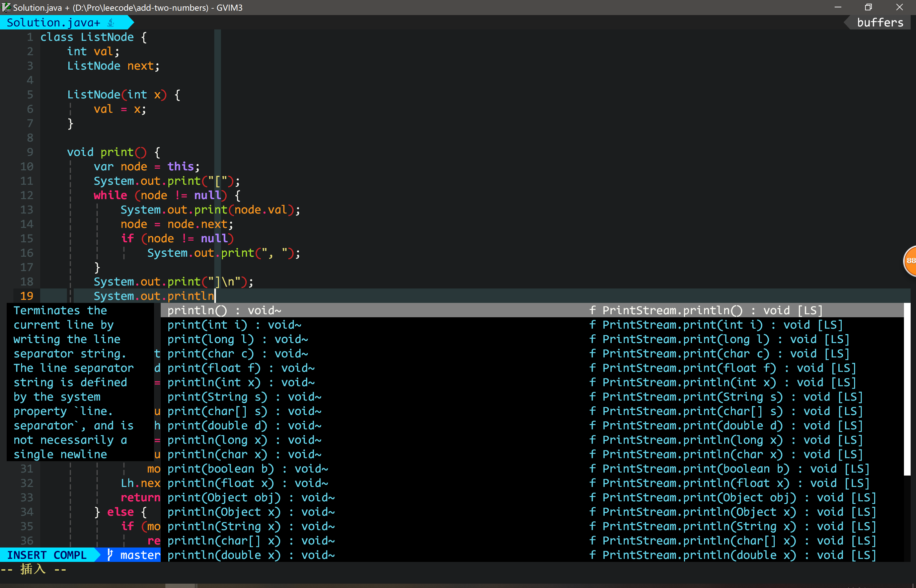This screenshot has height=588, width=916.
Task: Click 'void print() {' on line 9
Action: (x=114, y=152)
